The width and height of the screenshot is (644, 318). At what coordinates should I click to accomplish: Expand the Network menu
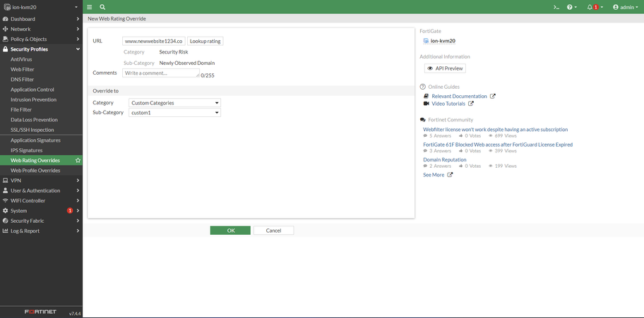coord(41,29)
